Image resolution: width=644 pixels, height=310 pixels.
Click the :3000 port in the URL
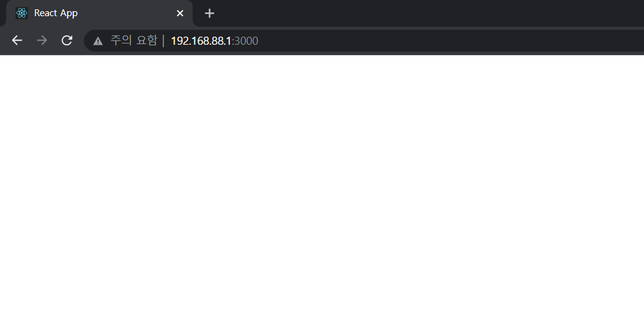click(245, 41)
